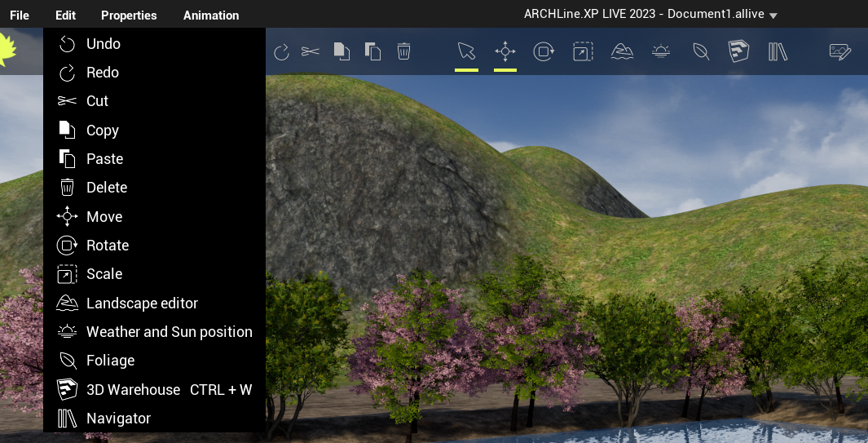Select Paste in the Edit menu
868x443 pixels.
[x=154, y=159]
